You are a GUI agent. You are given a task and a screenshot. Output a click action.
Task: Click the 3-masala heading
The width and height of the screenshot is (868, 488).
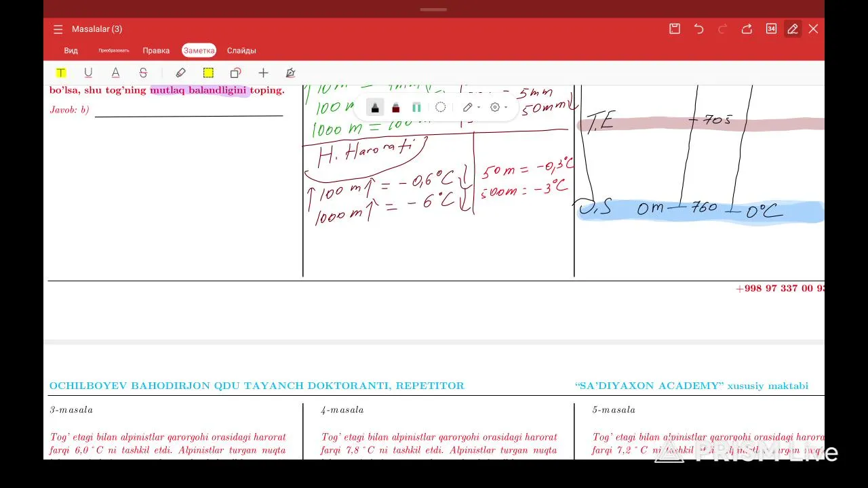[71, 410]
